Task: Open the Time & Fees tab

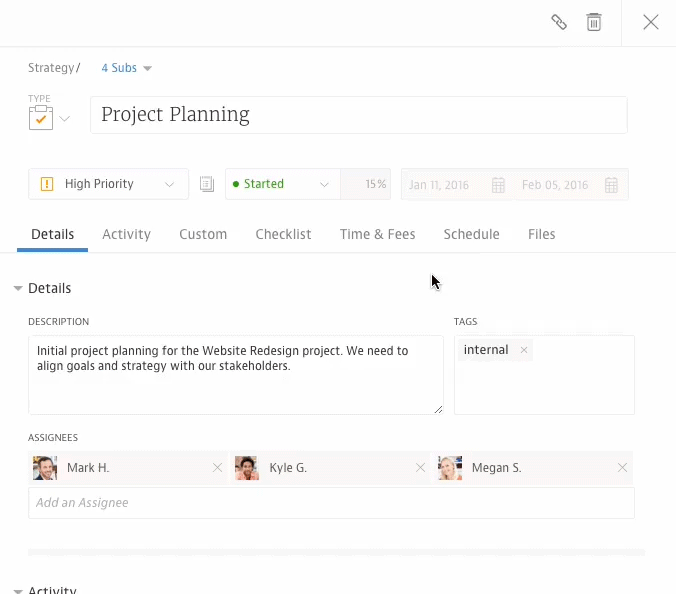Action: 377,234
